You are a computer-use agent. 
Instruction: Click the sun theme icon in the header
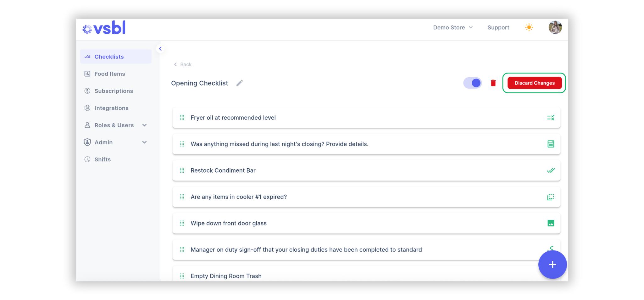coord(529,27)
